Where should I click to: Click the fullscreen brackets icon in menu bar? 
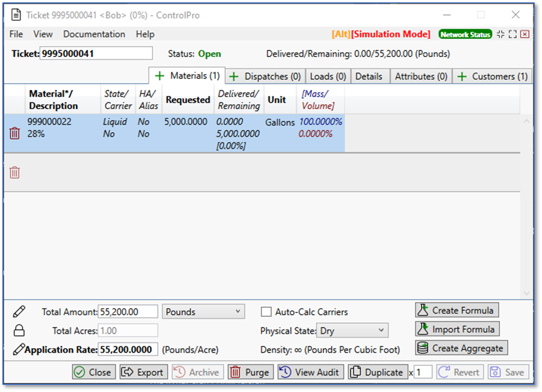[513, 34]
